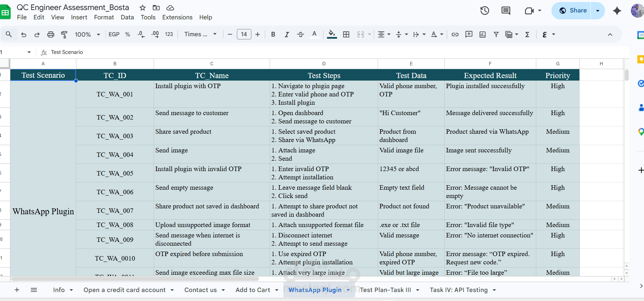This screenshot has height=301, width=644.
Task: Open all comments panel
Action: [x=506, y=11]
